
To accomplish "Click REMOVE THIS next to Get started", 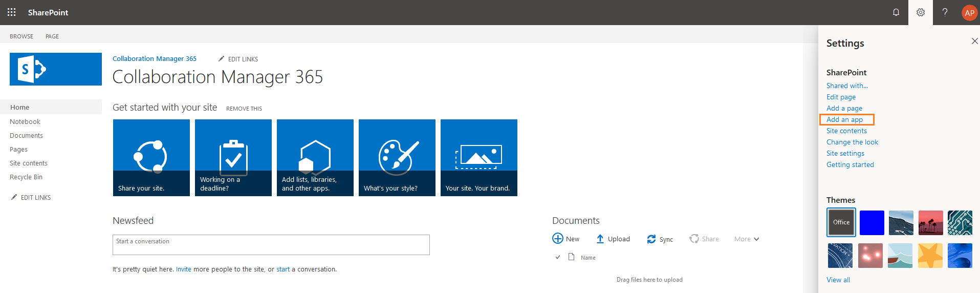I will (x=244, y=109).
